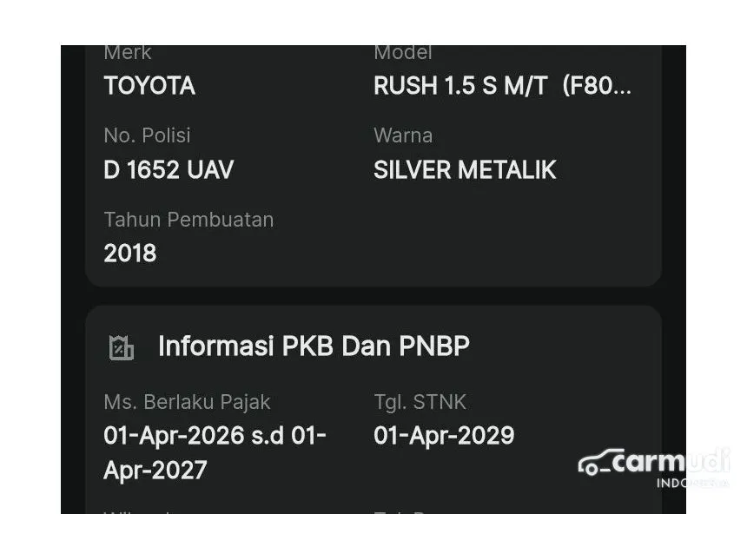This screenshot has width=747, height=560.
Task: Select the 01-Apr-2026 s.d 01-Apr-2027 tax period
Action: click(215, 452)
